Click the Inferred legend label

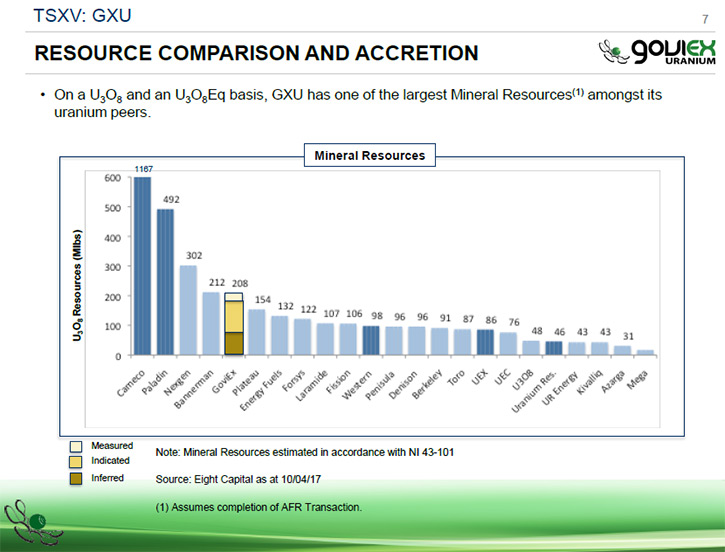(107, 478)
